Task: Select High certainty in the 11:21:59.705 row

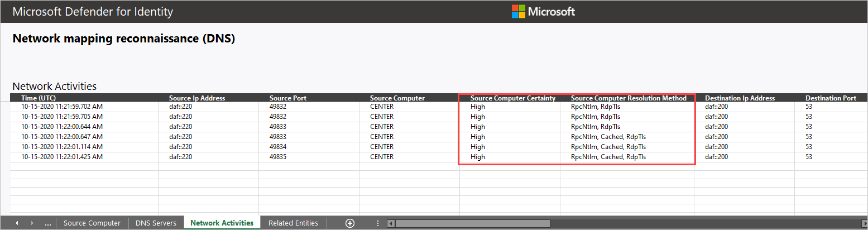Action: tap(510, 117)
